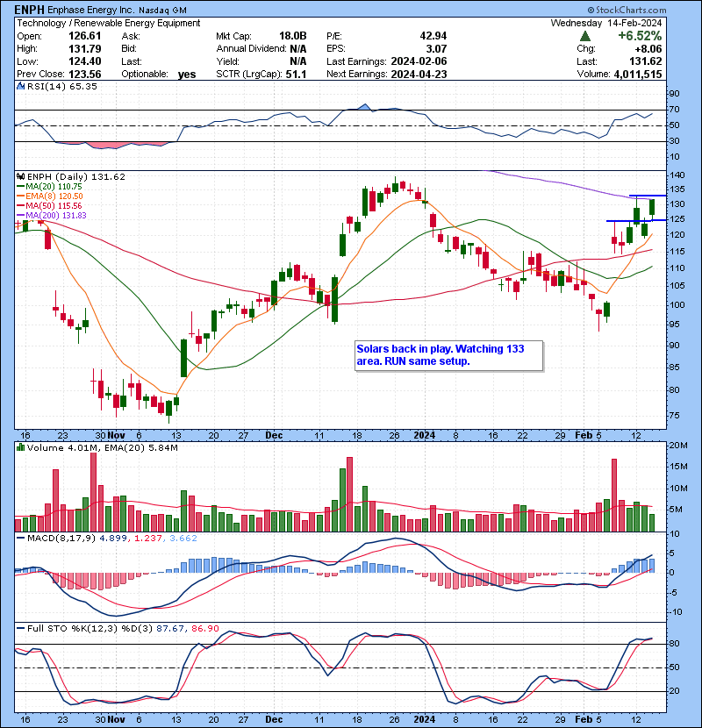The height and width of the screenshot is (728, 702).
Task: Click the MA(50) 115.56 legend entry
Action: click(49, 205)
